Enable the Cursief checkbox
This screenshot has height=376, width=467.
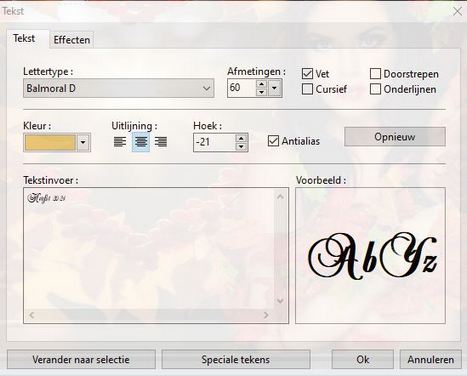click(x=307, y=89)
